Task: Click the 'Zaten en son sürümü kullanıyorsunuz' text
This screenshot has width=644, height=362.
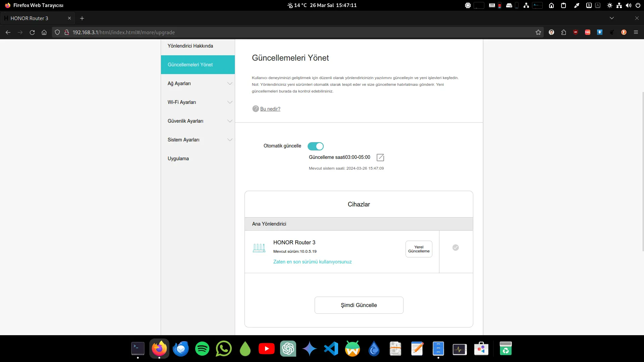Action: point(313,262)
